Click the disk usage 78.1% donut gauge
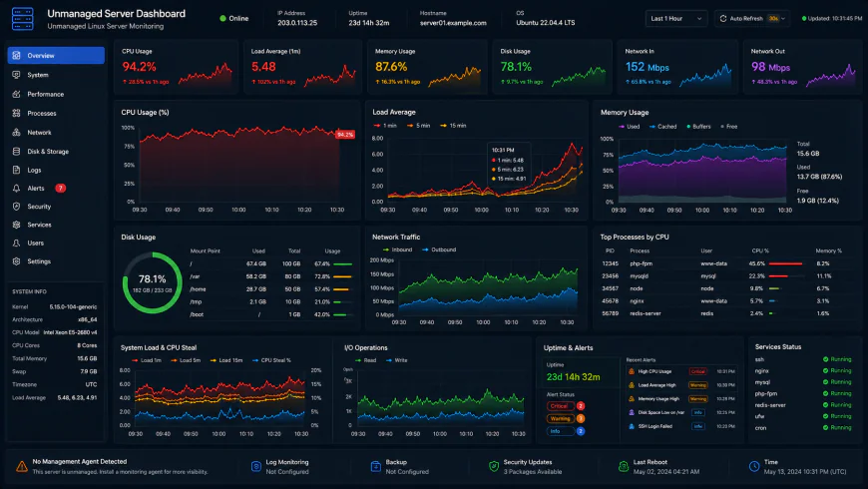This screenshot has height=489, width=868. tap(153, 283)
